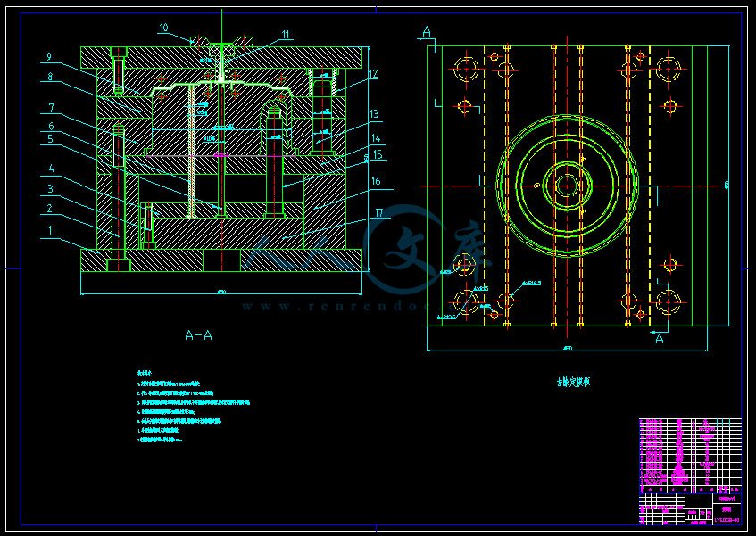Click the drawing number cell in title block
This screenshot has width=756, height=536.
coord(727,518)
